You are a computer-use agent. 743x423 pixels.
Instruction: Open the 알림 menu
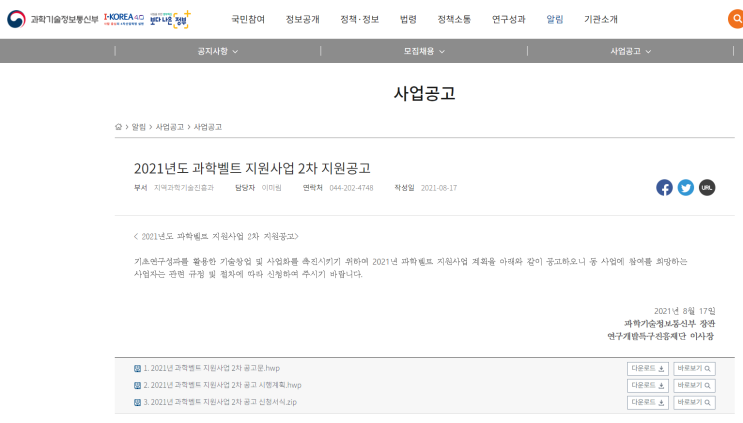pyautogui.click(x=554, y=19)
